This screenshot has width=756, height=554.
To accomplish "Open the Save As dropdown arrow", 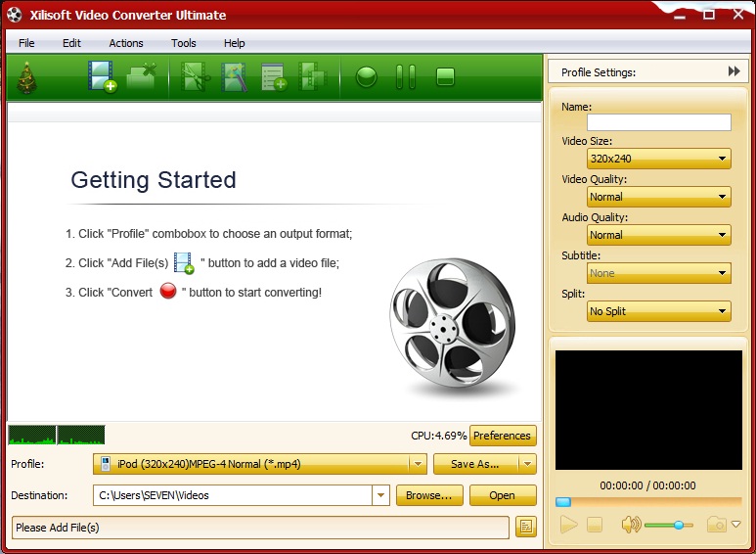I will point(527,464).
